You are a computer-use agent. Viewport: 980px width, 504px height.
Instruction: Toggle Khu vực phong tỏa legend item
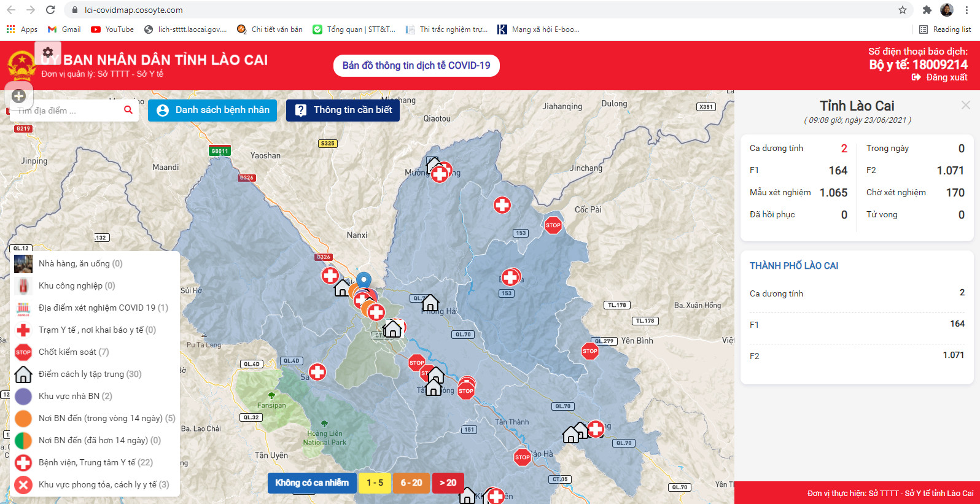(103, 484)
